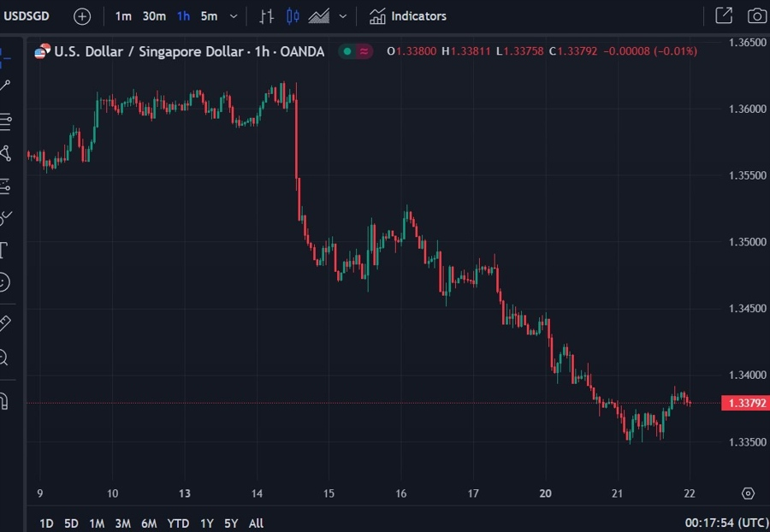Open the prediction and measurement tools
The width and height of the screenshot is (770, 532).
pos(5,186)
